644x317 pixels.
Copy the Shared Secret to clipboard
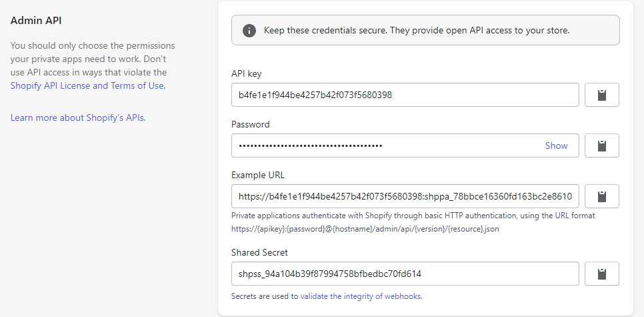pyautogui.click(x=602, y=274)
